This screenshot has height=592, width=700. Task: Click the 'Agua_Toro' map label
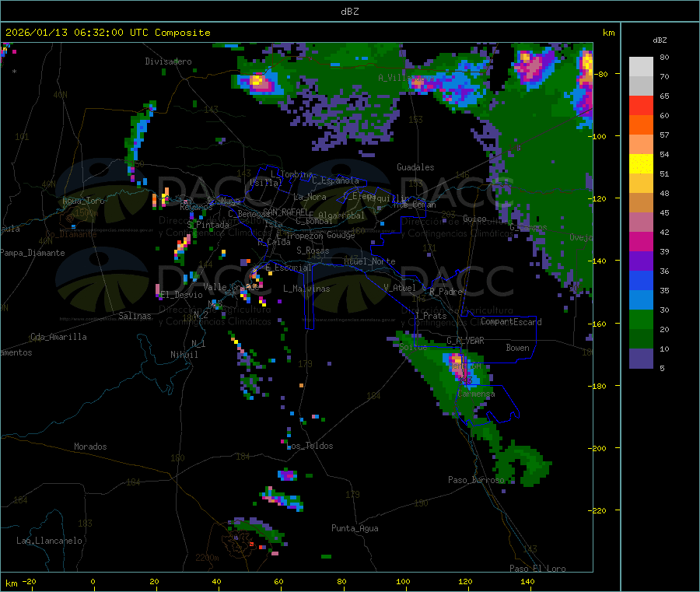(x=83, y=201)
